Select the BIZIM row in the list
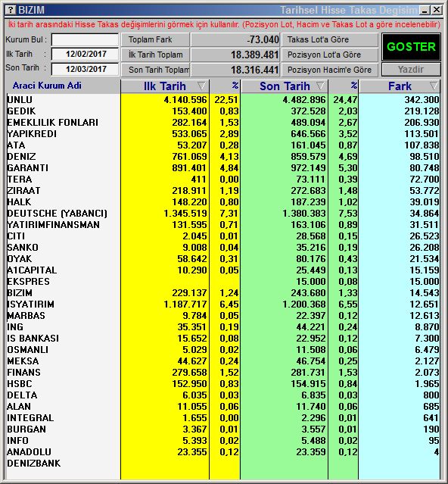This screenshot has height=484, width=448. point(20,293)
